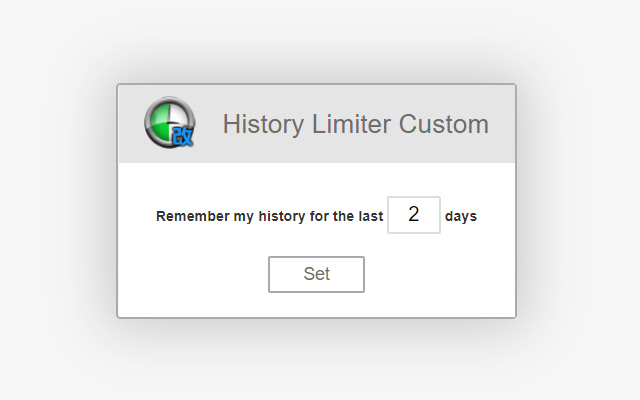Click empty white area below the Set button
This screenshot has width=640, height=400.
316,304
